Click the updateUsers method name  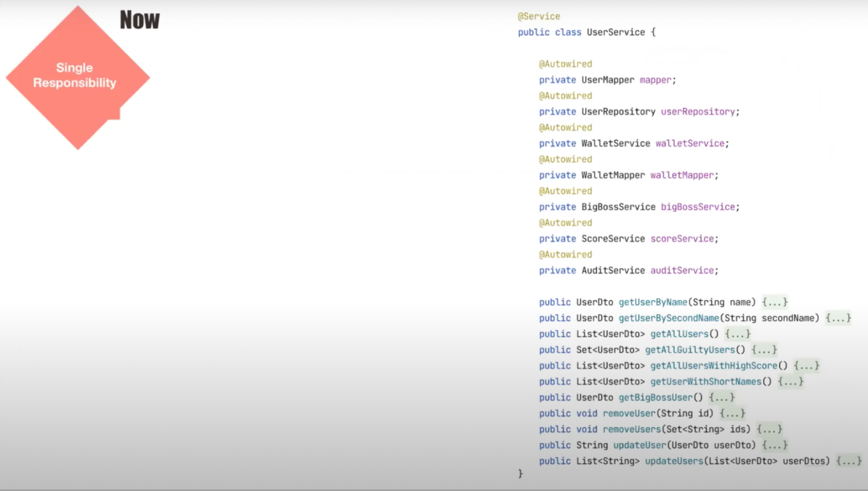(x=674, y=461)
